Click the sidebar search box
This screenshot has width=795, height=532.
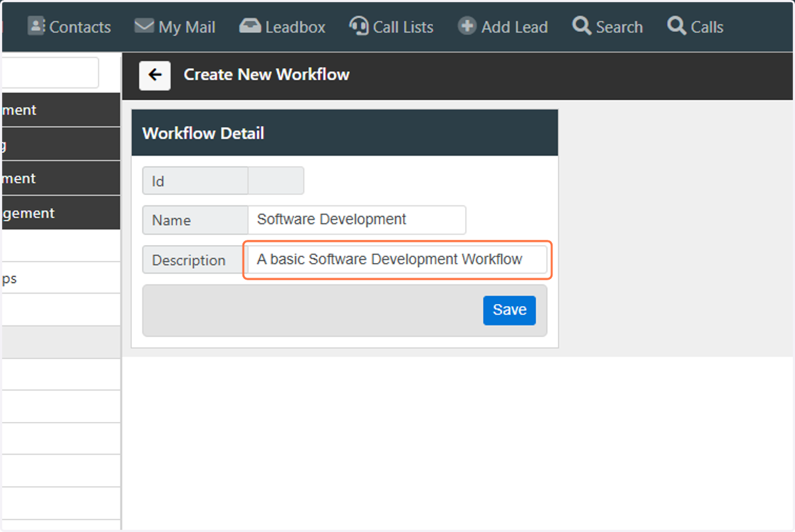pos(50,72)
